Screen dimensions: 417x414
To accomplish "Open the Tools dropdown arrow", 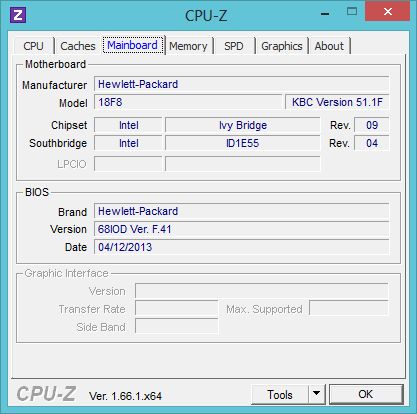I will click(317, 394).
